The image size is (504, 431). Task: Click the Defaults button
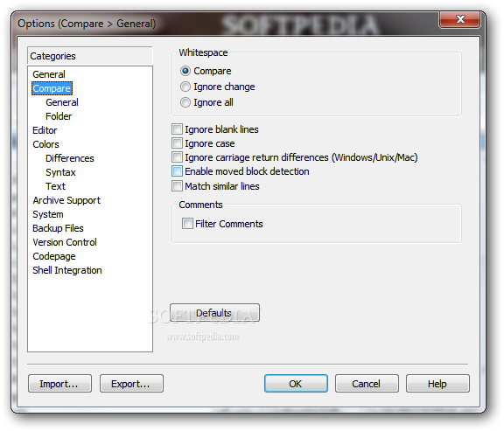click(214, 312)
